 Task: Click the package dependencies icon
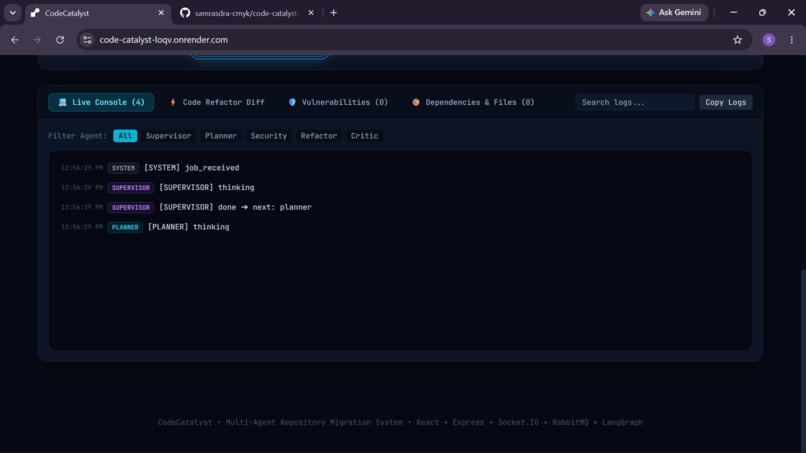tap(415, 102)
